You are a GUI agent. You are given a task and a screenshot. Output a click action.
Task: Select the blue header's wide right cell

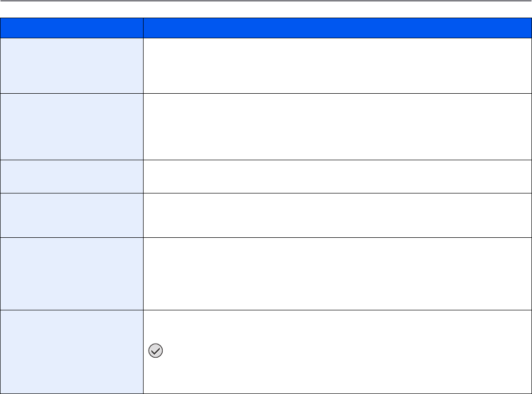[x=337, y=28]
